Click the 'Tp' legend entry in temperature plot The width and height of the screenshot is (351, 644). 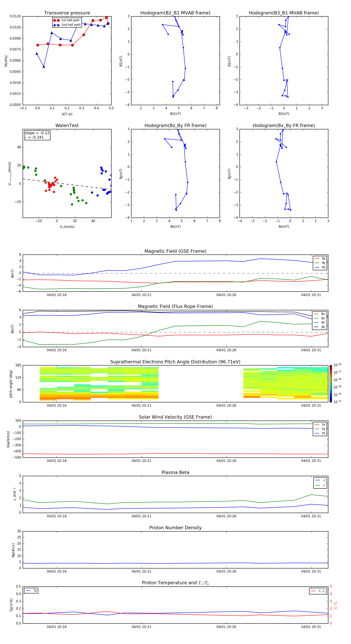pos(31,591)
